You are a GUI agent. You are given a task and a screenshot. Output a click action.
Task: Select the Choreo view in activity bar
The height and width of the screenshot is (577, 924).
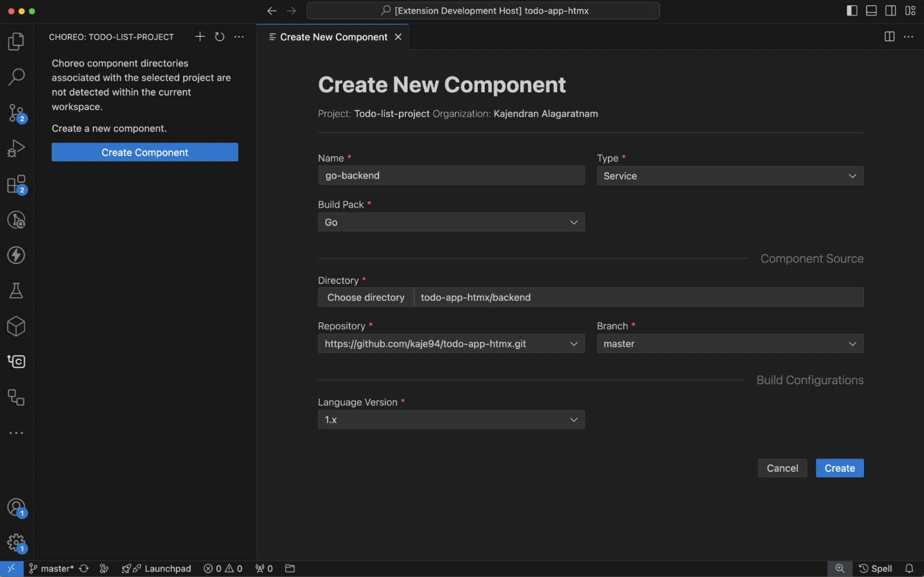point(16,362)
